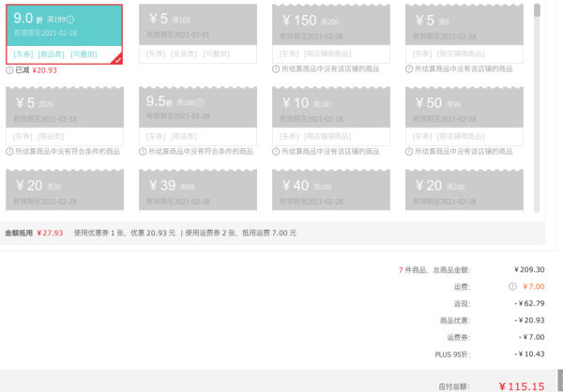Click the 商品优惠 -¥20.93 value
Image resolution: width=563 pixels, height=392 pixels.
[x=529, y=320]
